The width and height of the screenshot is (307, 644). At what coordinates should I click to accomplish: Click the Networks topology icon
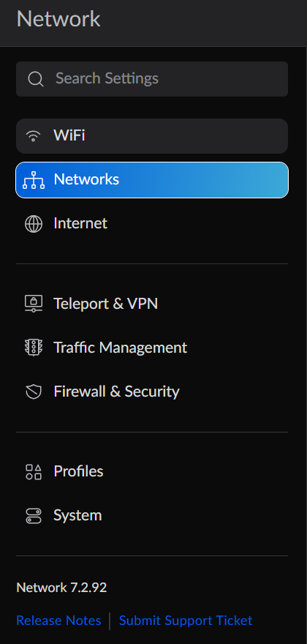33,180
